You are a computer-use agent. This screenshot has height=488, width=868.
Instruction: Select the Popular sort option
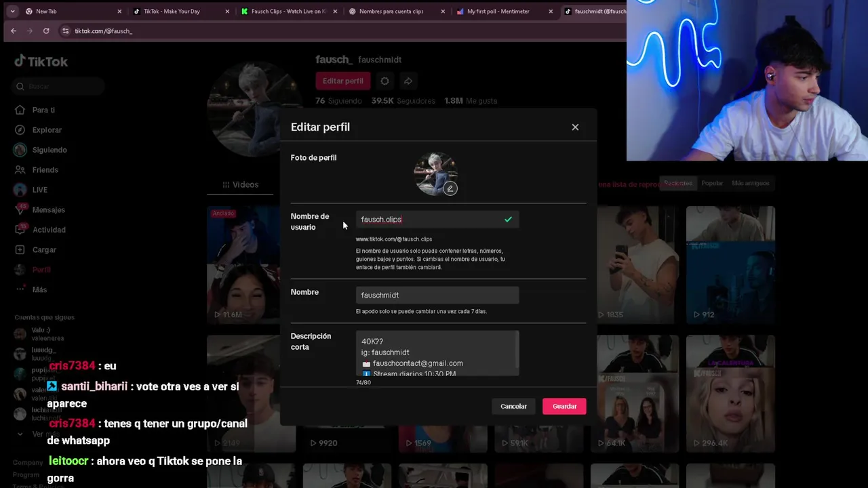(x=712, y=183)
